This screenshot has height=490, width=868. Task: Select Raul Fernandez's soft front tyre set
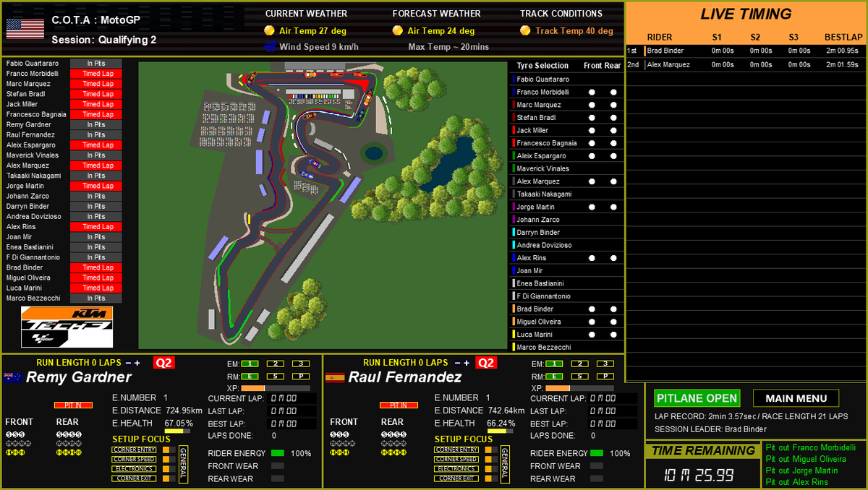point(340,434)
